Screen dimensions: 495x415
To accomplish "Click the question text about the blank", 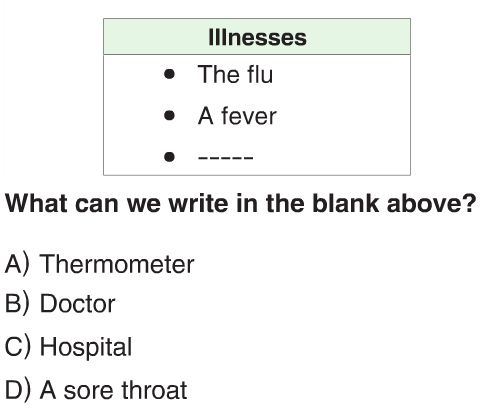I will click(x=241, y=204).
